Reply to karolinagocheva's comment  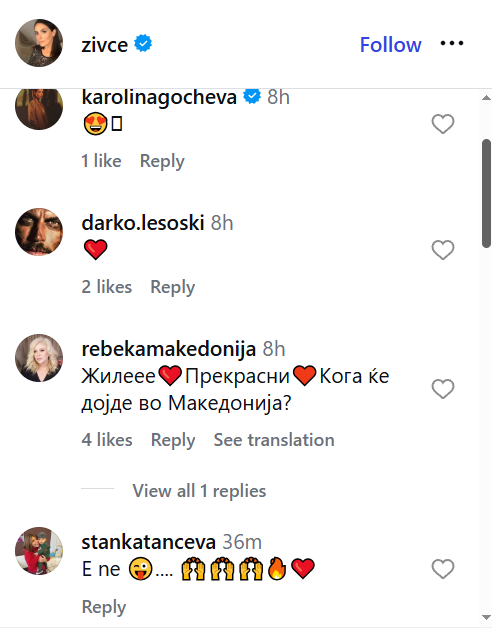(162, 161)
